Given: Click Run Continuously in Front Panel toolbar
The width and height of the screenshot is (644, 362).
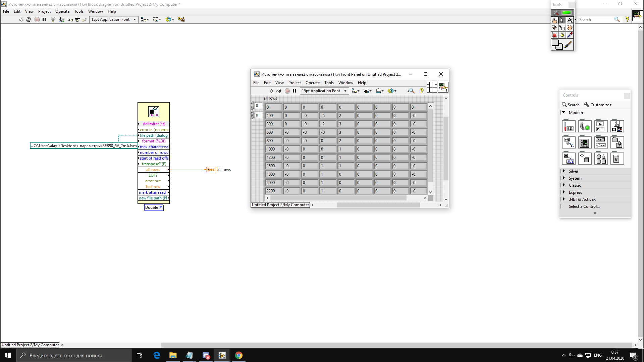Looking at the screenshot, I should pos(279,91).
